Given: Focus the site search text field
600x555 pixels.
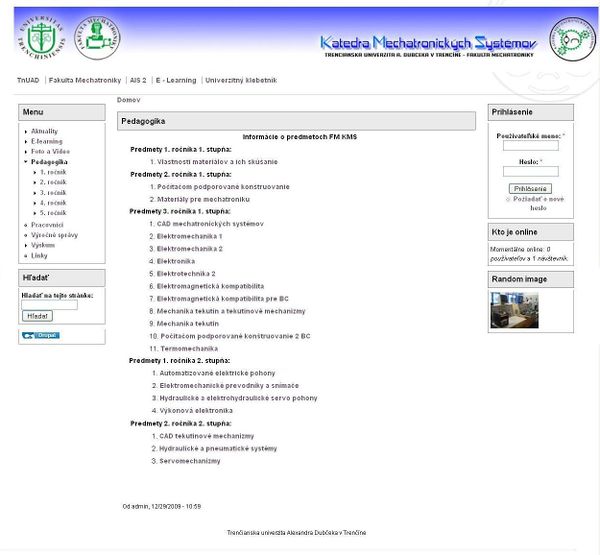Looking at the screenshot, I should [x=49, y=305].
